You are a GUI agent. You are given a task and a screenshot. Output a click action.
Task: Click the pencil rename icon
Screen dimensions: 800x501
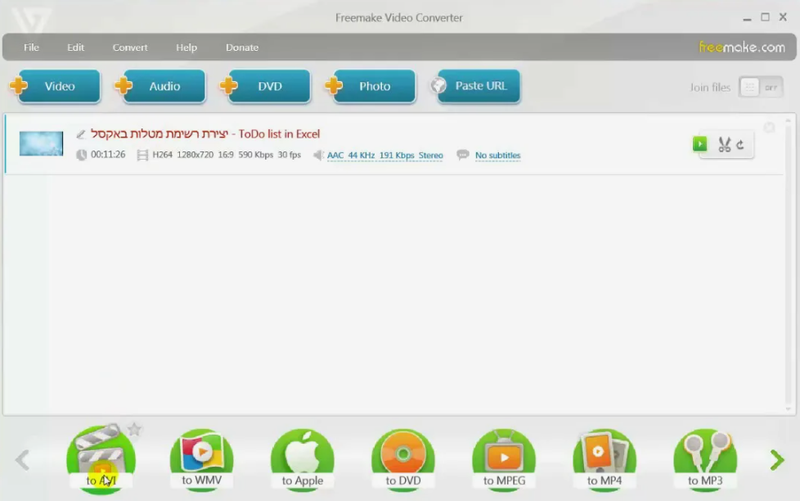[x=81, y=134]
